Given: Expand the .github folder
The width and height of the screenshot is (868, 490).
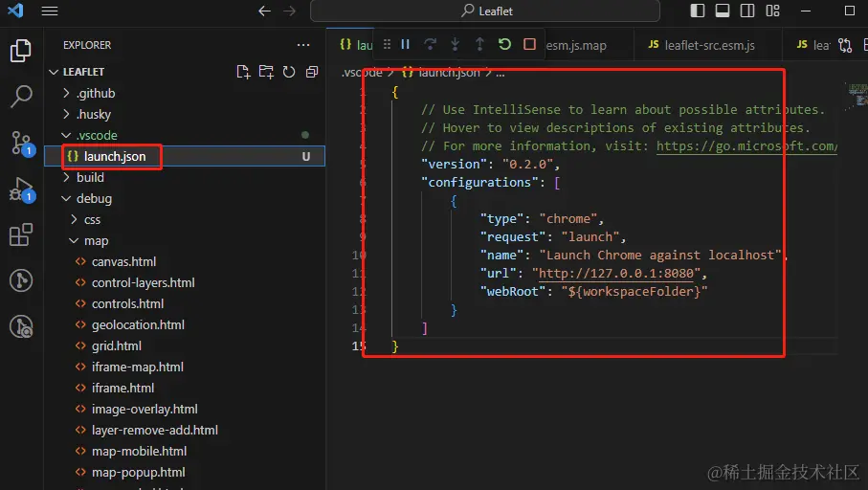Looking at the screenshot, I should click(95, 93).
